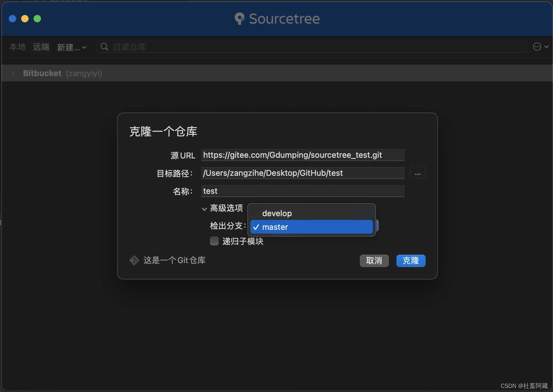The image size is (553, 392).
Task: Click the 取消 cancel button
Action: point(374,261)
